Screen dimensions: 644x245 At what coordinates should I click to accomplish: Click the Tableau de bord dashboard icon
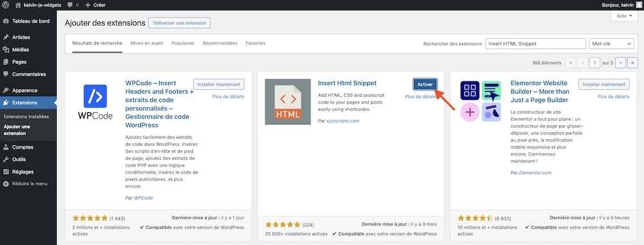6,21
